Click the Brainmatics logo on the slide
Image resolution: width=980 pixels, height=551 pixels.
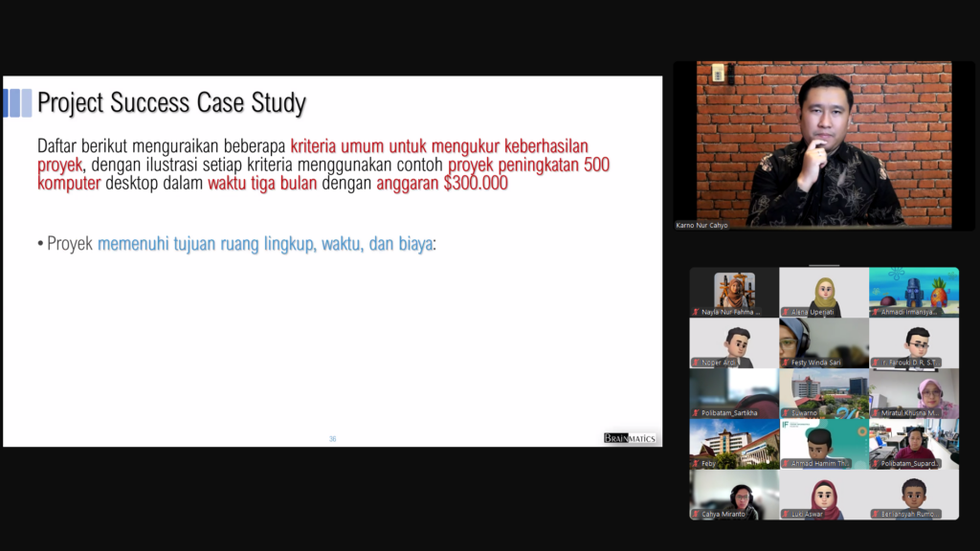click(x=629, y=438)
